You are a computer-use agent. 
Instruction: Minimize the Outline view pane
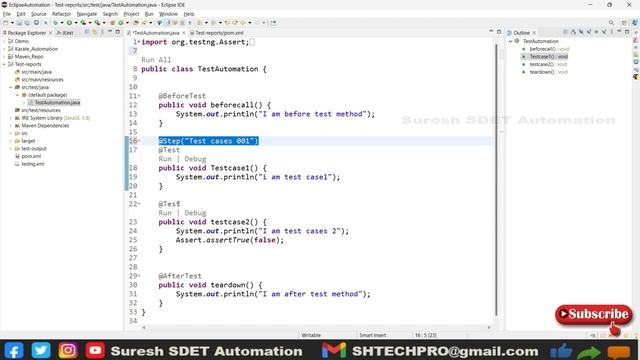point(619,31)
